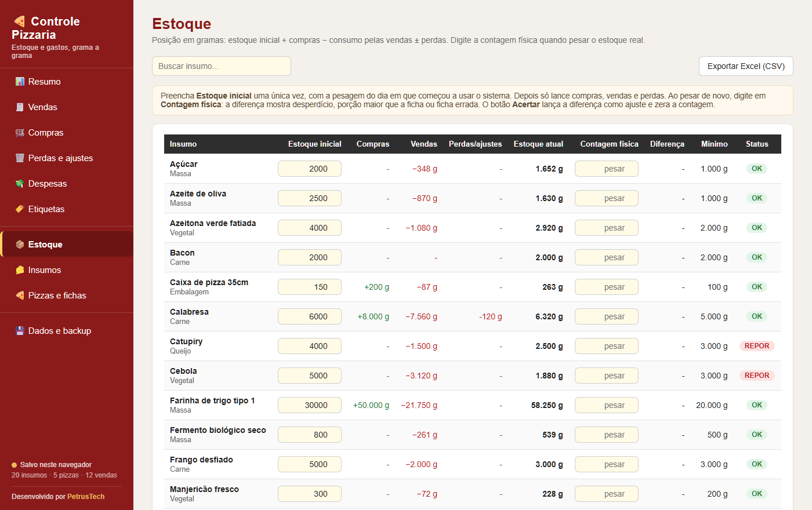Click Azeitona verde fatiada estoque inicial field
This screenshot has width=812, height=510.
(310, 228)
